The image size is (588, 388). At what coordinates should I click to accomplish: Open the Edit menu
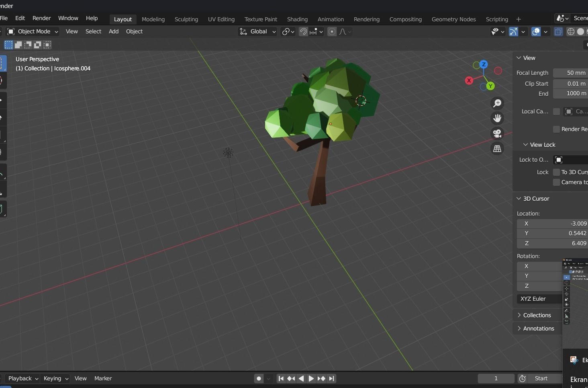click(x=20, y=18)
